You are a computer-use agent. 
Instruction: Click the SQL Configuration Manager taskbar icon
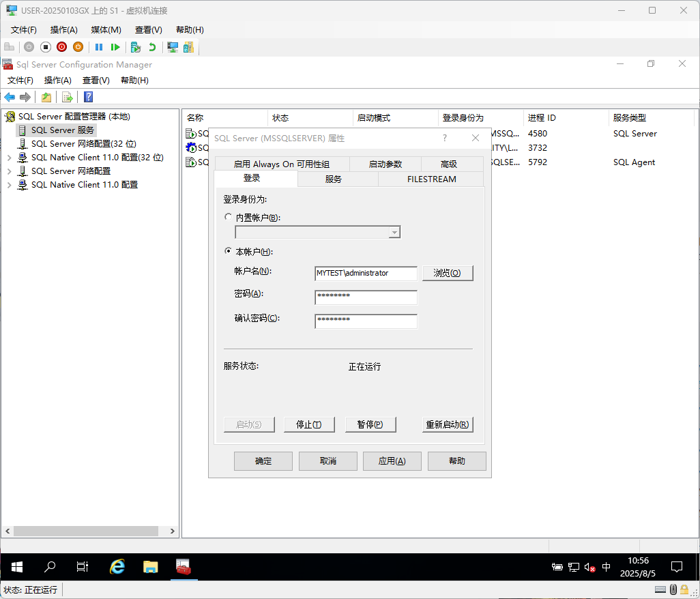coord(184,567)
